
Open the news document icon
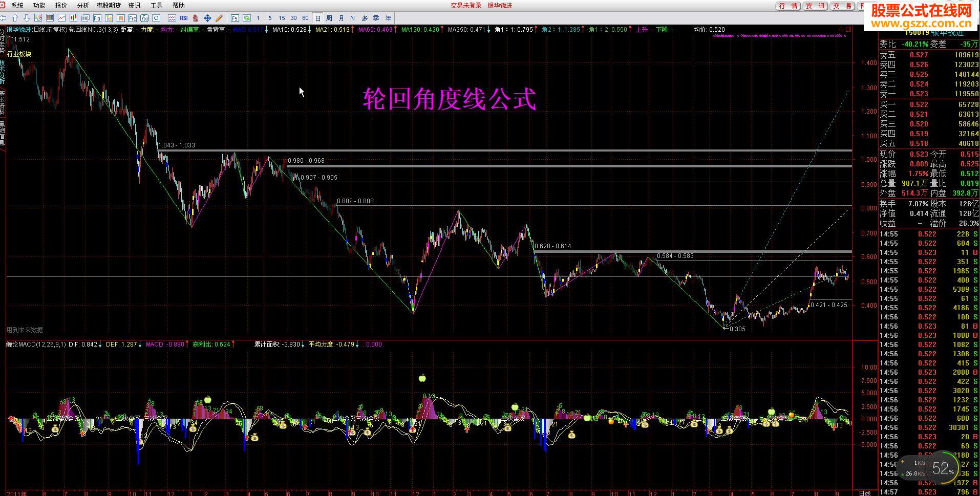click(x=85, y=18)
